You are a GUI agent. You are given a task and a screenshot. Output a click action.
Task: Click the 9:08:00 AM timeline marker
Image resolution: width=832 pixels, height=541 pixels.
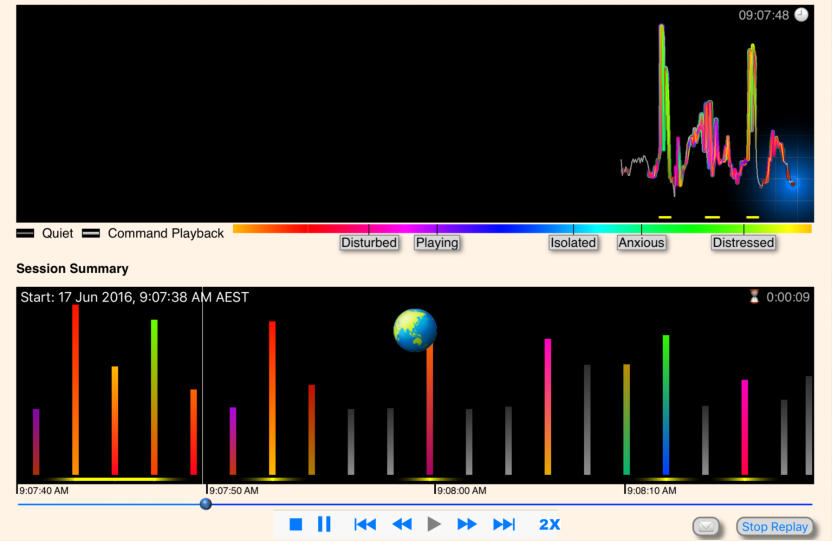click(460, 491)
